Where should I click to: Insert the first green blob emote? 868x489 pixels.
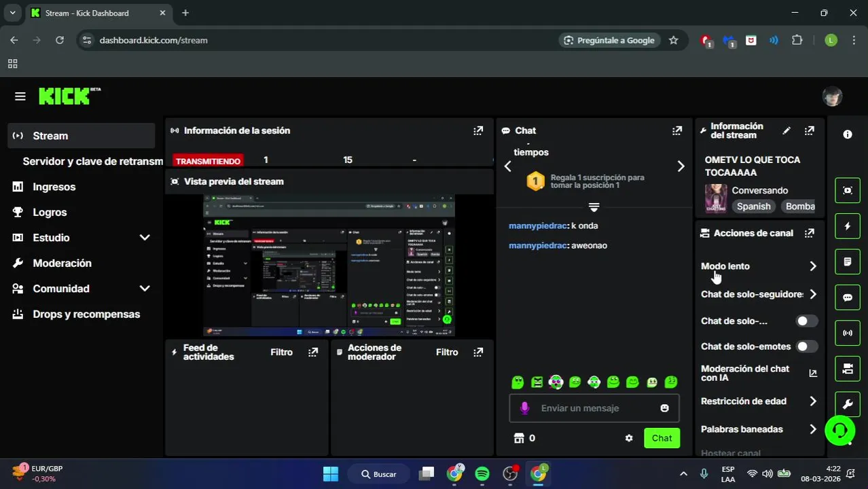point(518,382)
